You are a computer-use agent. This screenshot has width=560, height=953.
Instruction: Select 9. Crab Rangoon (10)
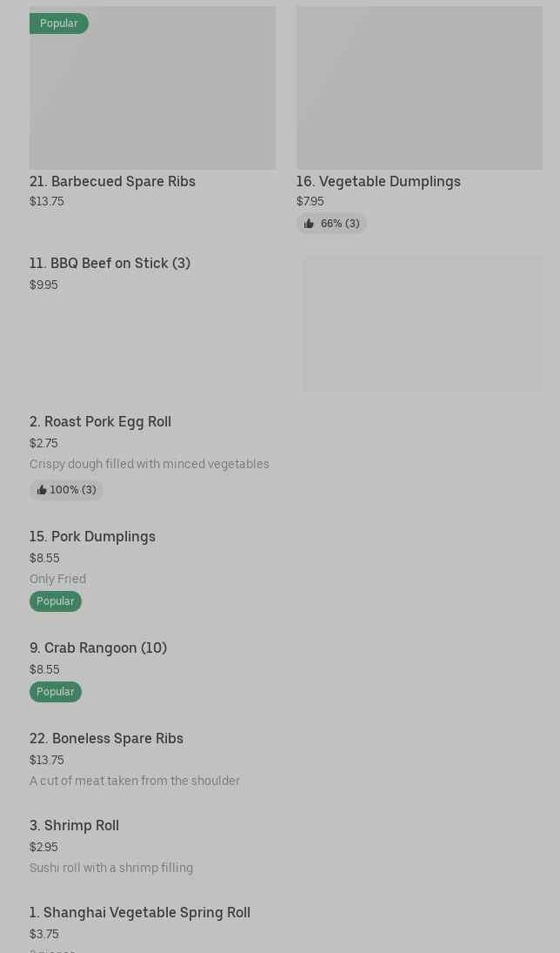pyautogui.click(x=98, y=648)
